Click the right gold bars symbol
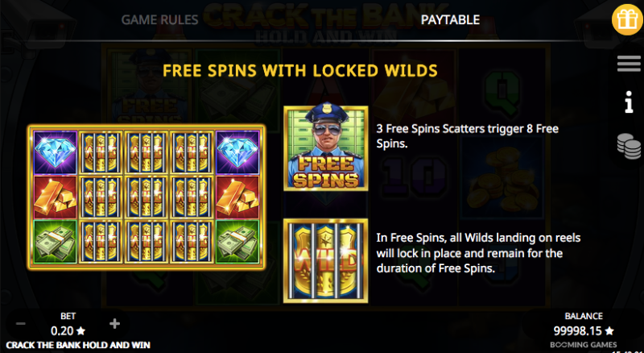644x353 pixels. point(237,197)
